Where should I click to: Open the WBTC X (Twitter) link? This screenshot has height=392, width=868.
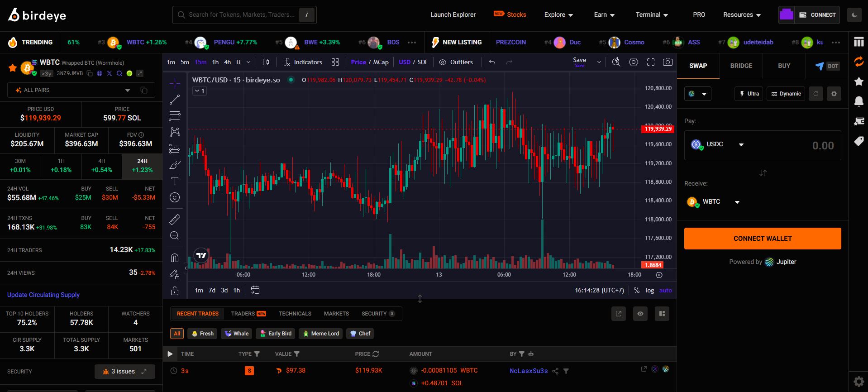click(110, 73)
